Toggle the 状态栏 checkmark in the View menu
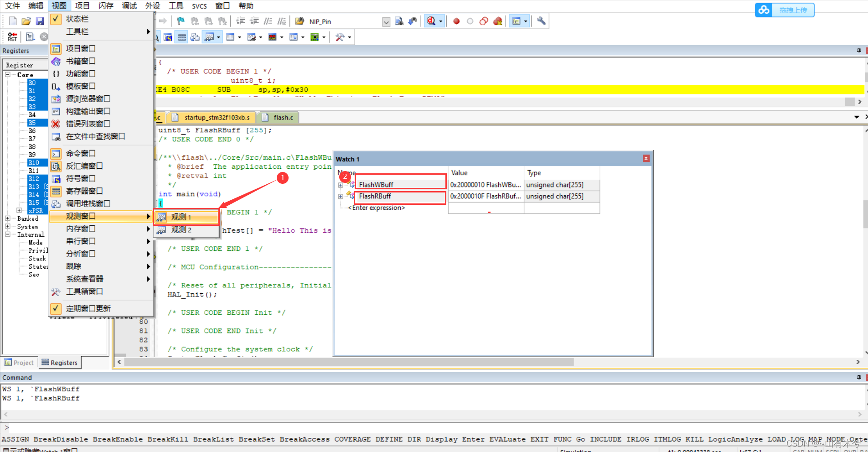 pos(56,19)
